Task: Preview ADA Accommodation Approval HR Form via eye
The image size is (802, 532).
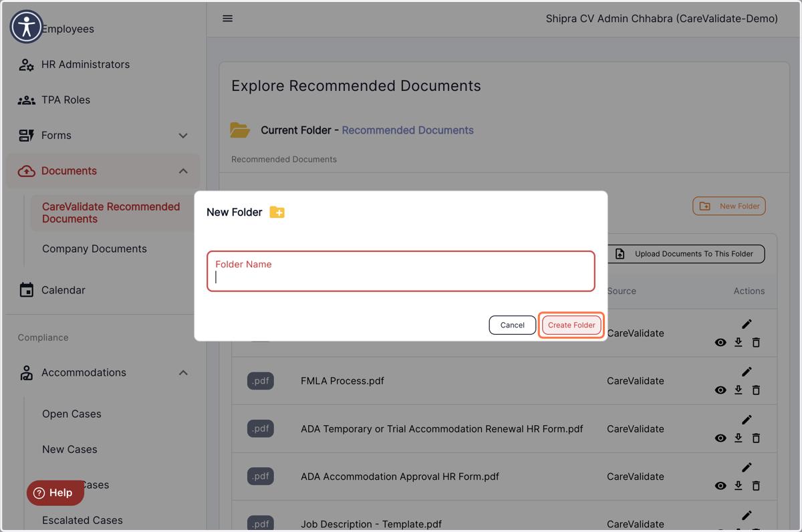Action: pos(720,486)
